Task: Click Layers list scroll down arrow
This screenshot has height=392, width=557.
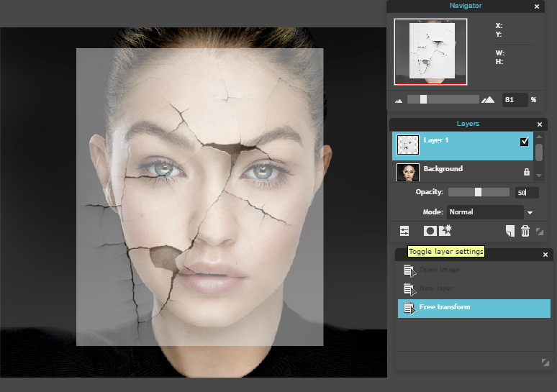Action: 539,176
